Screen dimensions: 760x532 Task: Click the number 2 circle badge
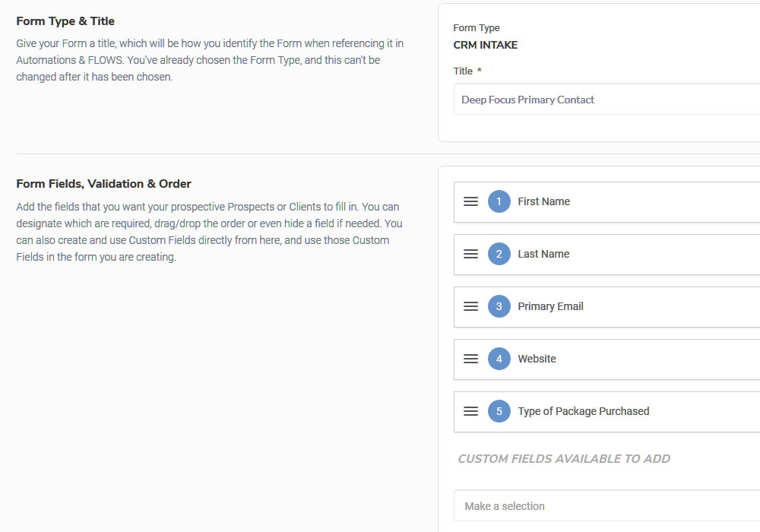pos(499,254)
